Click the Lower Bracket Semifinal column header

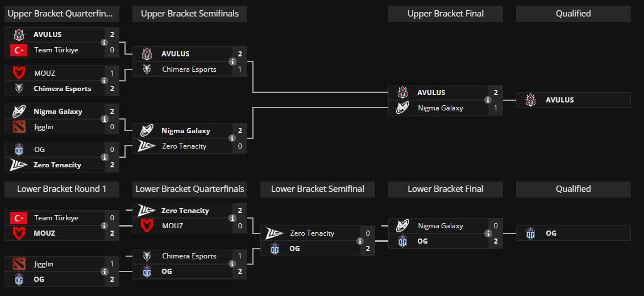(318, 189)
